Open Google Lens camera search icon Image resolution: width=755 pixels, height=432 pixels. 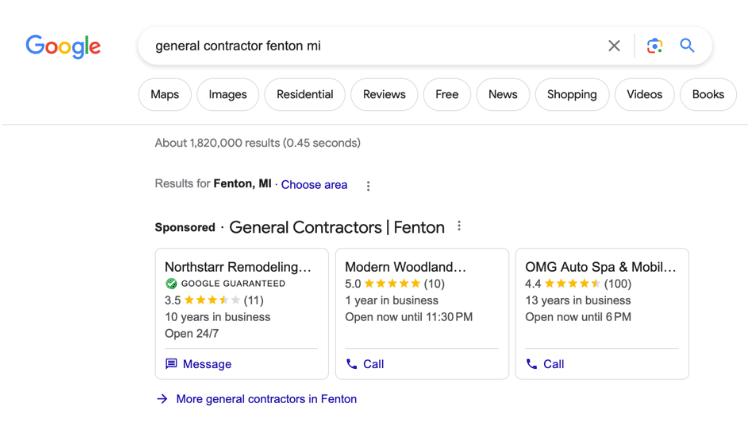click(654, 46)
